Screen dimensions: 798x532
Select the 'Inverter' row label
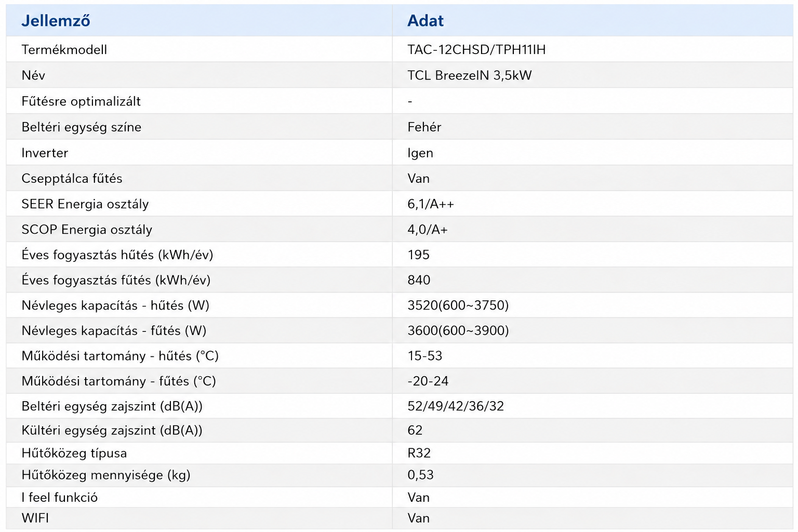pos(45,153)
